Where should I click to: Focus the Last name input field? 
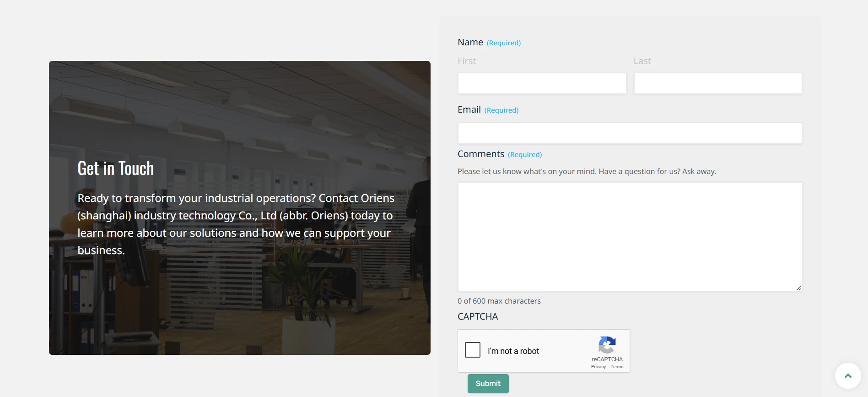pyautogui.click(x=717, y=83)
